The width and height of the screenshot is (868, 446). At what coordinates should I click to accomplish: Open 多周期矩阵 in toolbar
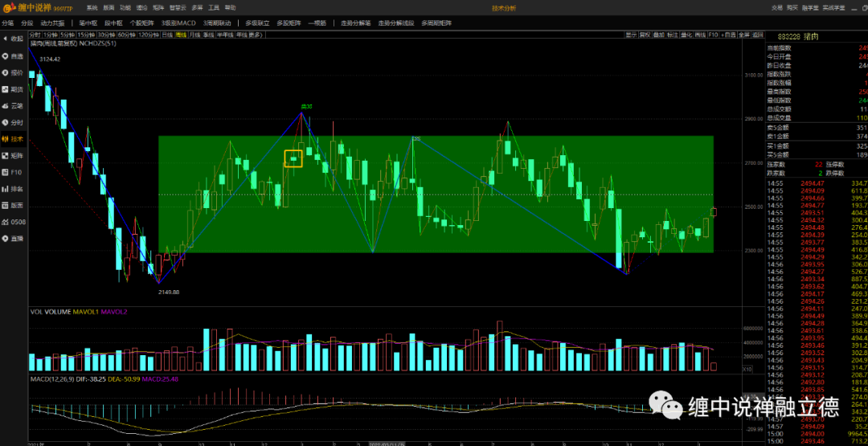pyautogui.click(x=436, y=23)
